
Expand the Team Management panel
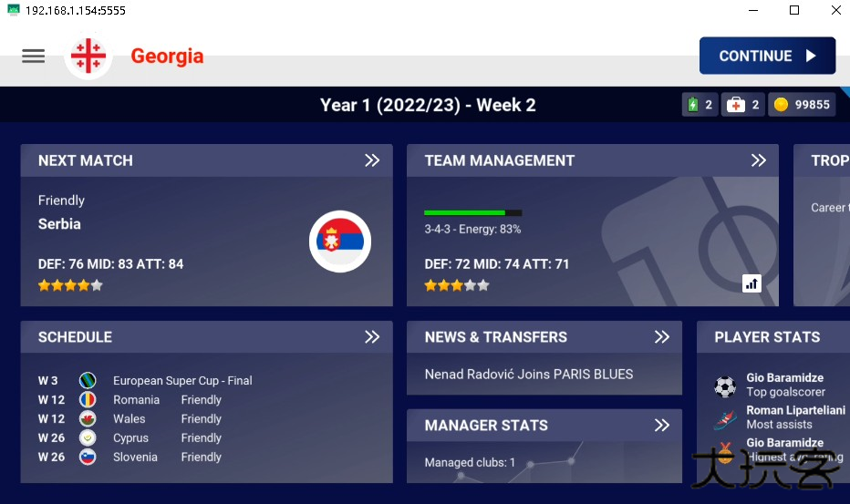[x=758, y=160]
